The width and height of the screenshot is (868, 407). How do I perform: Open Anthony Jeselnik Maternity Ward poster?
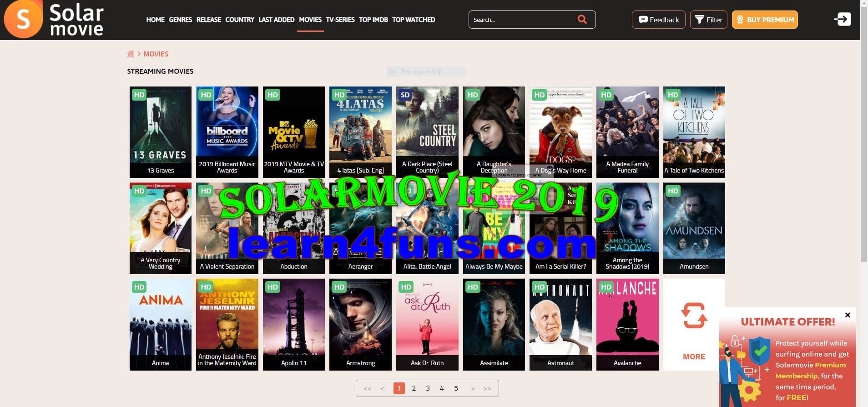click(x=227, y=325)
